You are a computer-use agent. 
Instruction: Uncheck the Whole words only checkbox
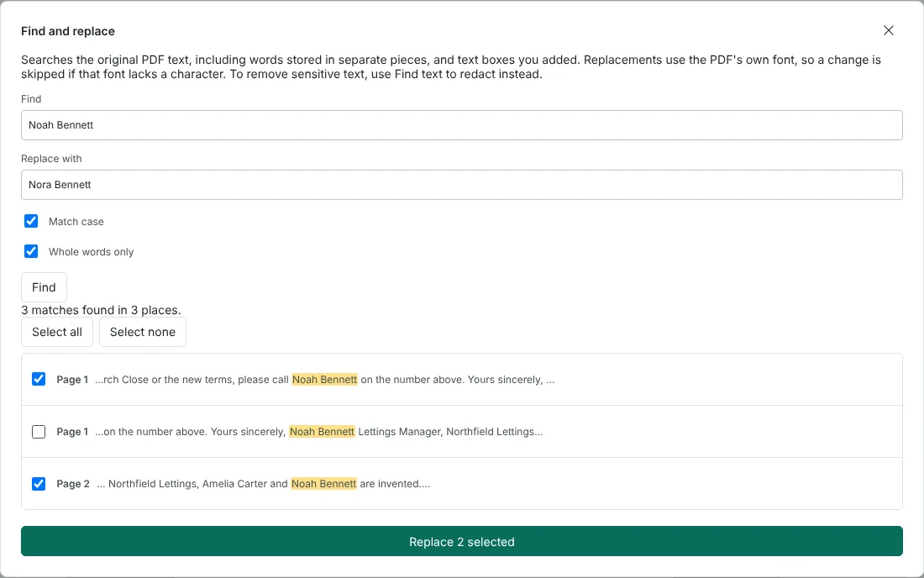[x=31, y=251]
